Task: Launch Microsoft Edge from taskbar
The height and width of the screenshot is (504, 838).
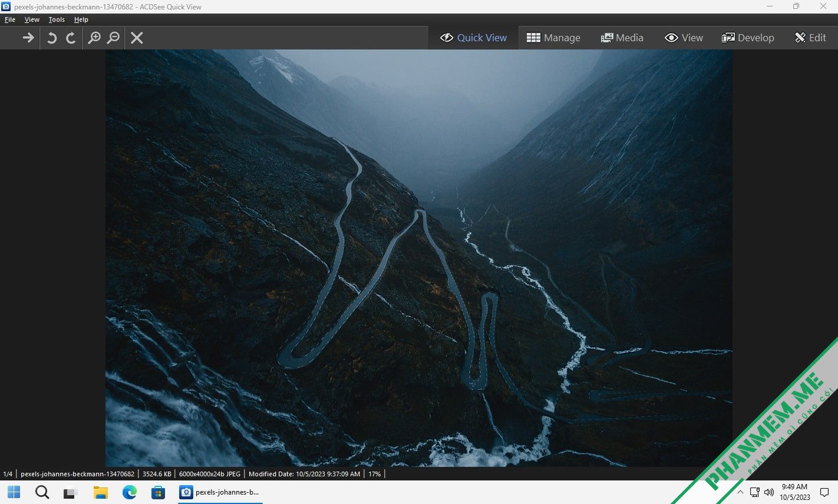Action: coord(129,492)
